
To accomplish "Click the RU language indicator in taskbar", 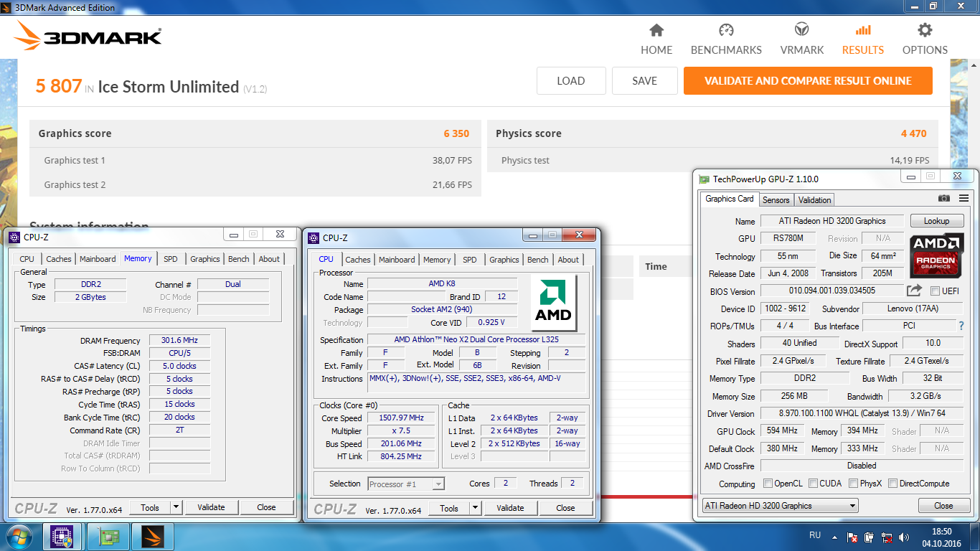I will pos(815,536).
